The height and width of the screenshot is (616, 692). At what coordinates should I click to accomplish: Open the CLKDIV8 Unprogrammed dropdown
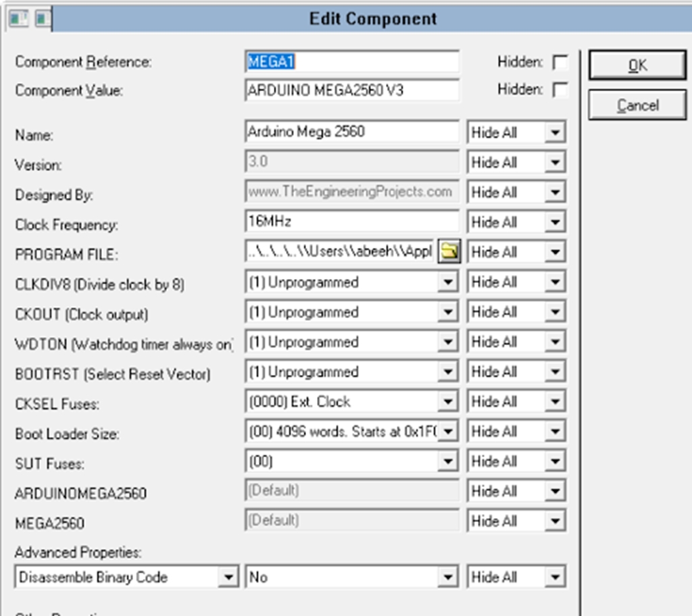pyautogui.click(x=351, y=282)
